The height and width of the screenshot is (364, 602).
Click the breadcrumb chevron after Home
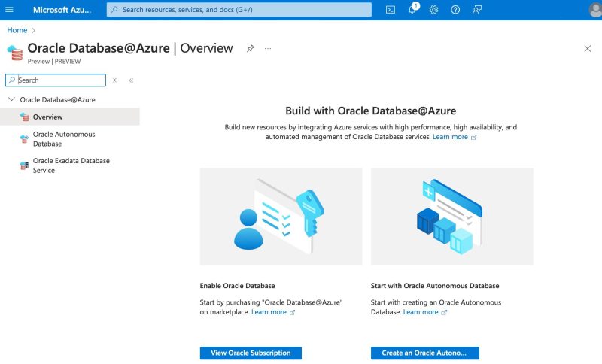[x=33, y=30]
